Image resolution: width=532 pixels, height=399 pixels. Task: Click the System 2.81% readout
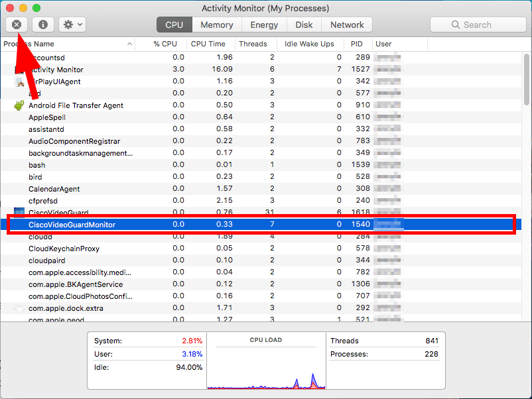(x=148, y=341)
